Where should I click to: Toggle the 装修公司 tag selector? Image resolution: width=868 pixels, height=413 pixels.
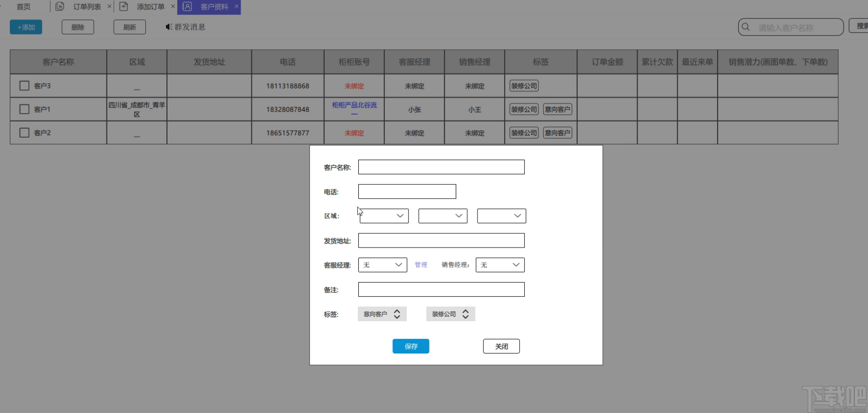tap(451, 314)
